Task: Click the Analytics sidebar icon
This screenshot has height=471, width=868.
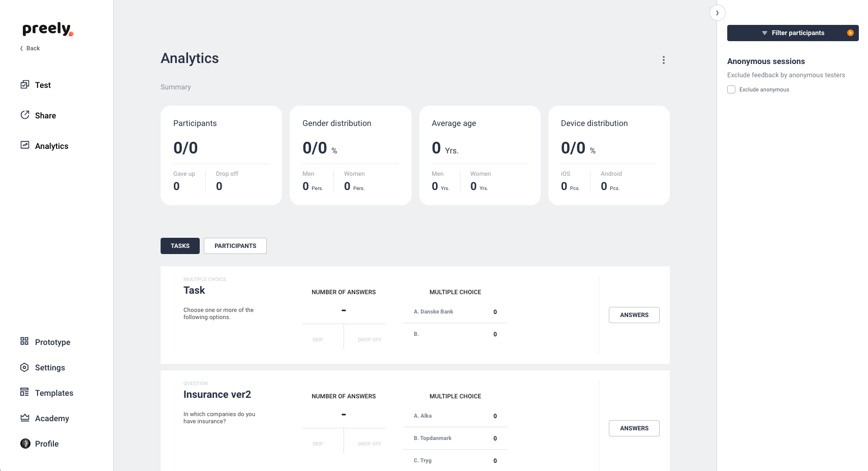Action: point(25,145)
